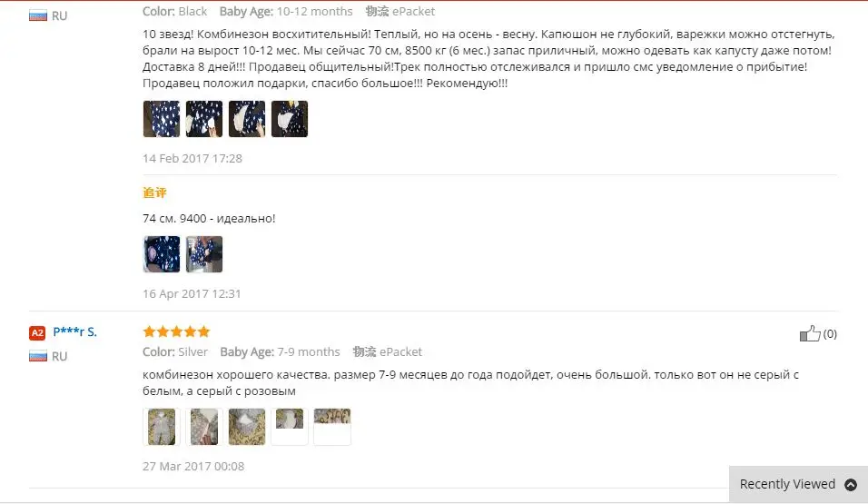This screenshot has height=504, width=868.
Task: Open fifth photo of silver jumpsuit review
Action: pyautogui.click(x=332, y=427)
